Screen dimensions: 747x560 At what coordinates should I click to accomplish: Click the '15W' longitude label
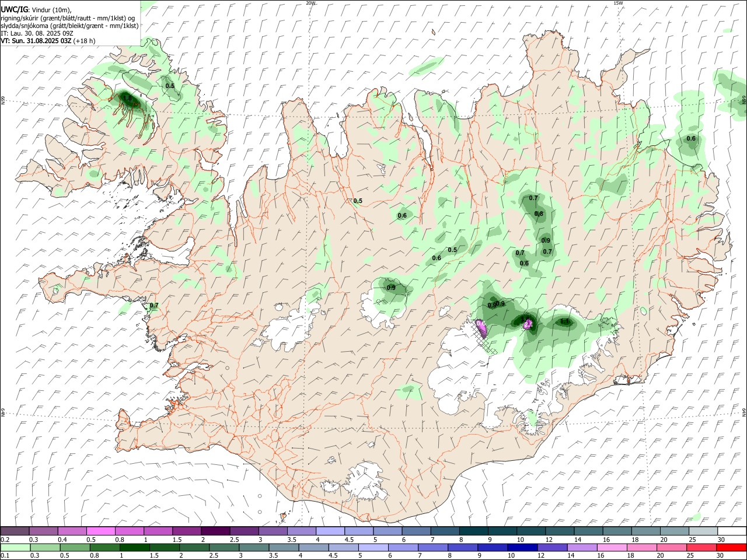(x=618, y=3)
